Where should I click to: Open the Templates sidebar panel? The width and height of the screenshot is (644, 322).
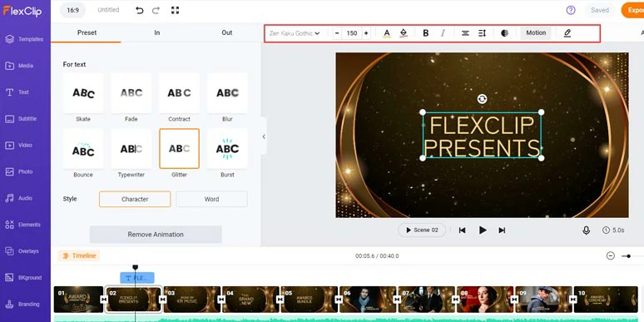click(24, 39)
